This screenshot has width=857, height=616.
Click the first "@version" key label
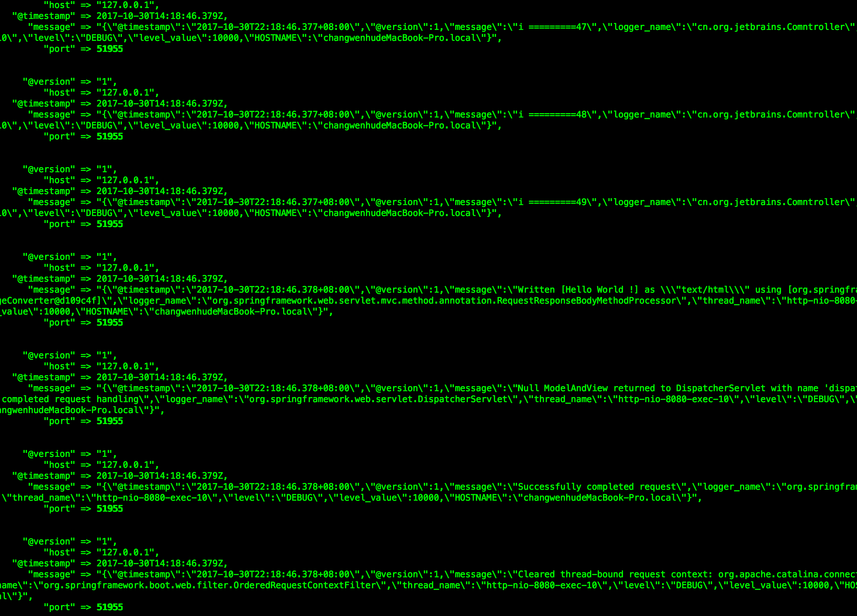tap(49, 82)
